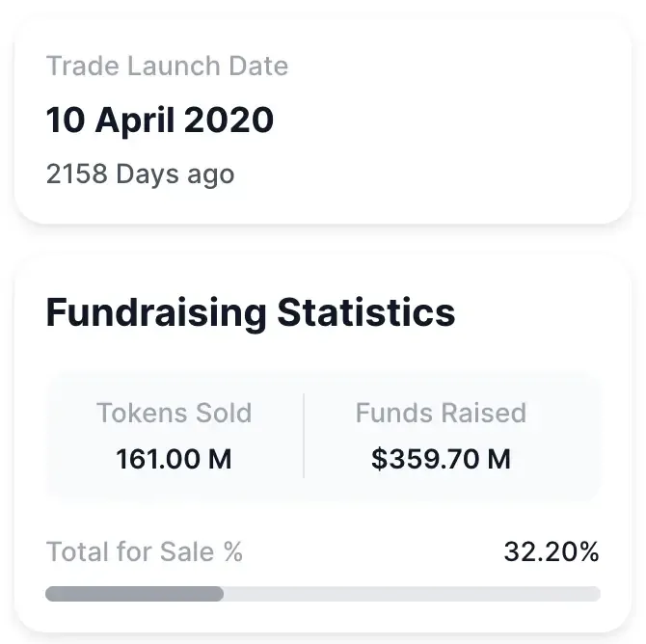Viewport: 646px width, 644px height.
Task: Select the "Funds Raised" label
Action: click(441, 414)
